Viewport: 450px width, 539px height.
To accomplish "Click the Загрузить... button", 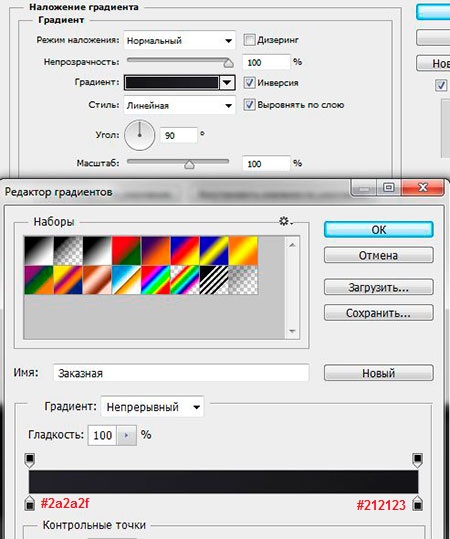I will [x=378, y=287].
